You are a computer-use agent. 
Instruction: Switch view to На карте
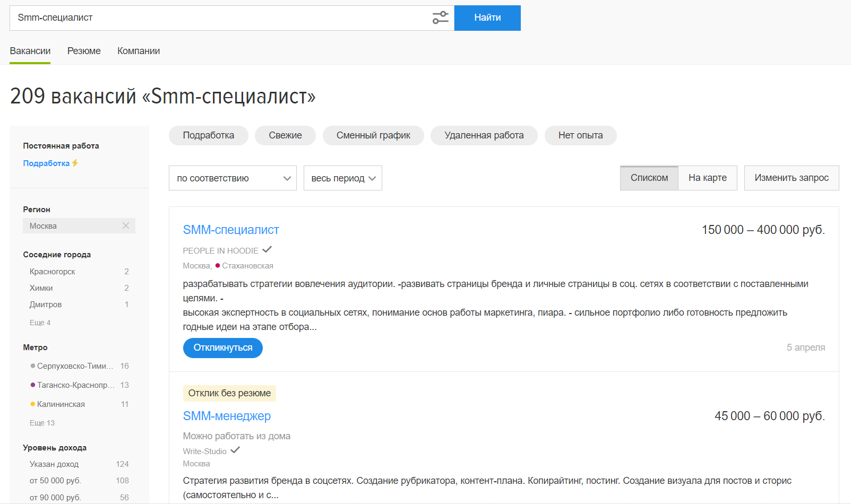tap(707, 178)
